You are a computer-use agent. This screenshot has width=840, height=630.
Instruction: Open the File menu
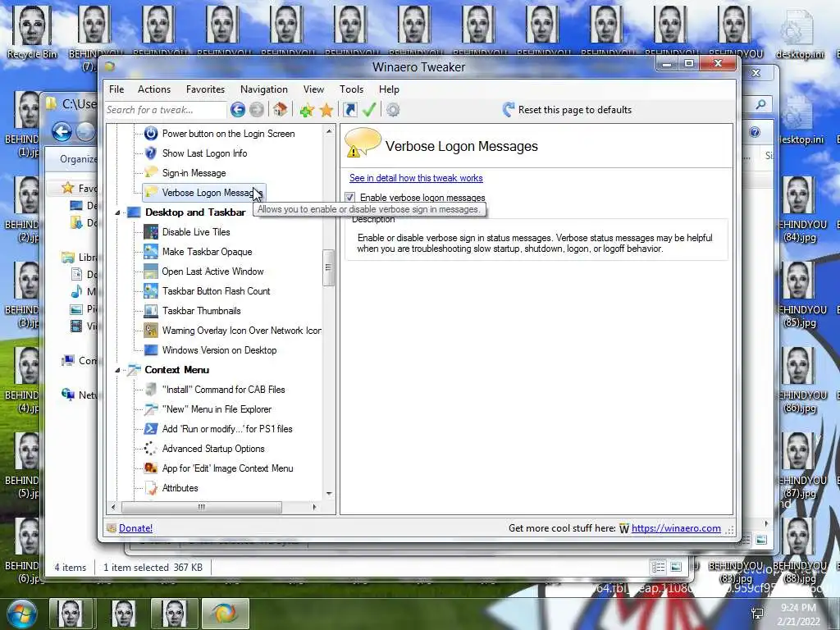(116, 89)
